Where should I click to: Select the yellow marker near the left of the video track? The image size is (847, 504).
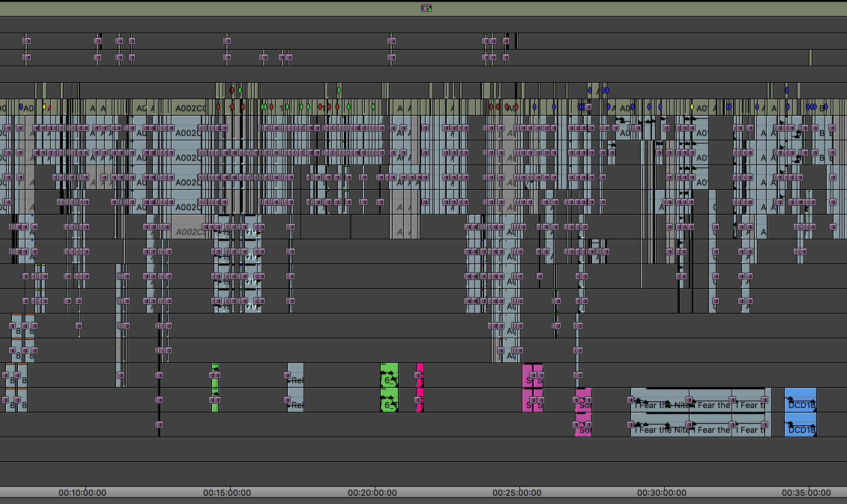point(44,107)
